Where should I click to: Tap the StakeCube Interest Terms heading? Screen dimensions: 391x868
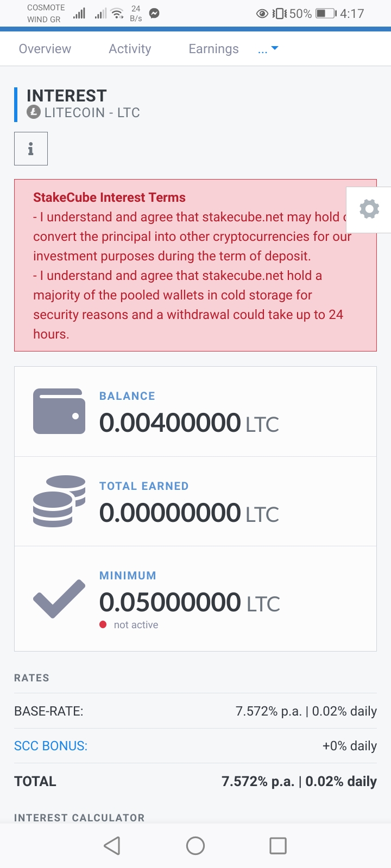point(109,197)
